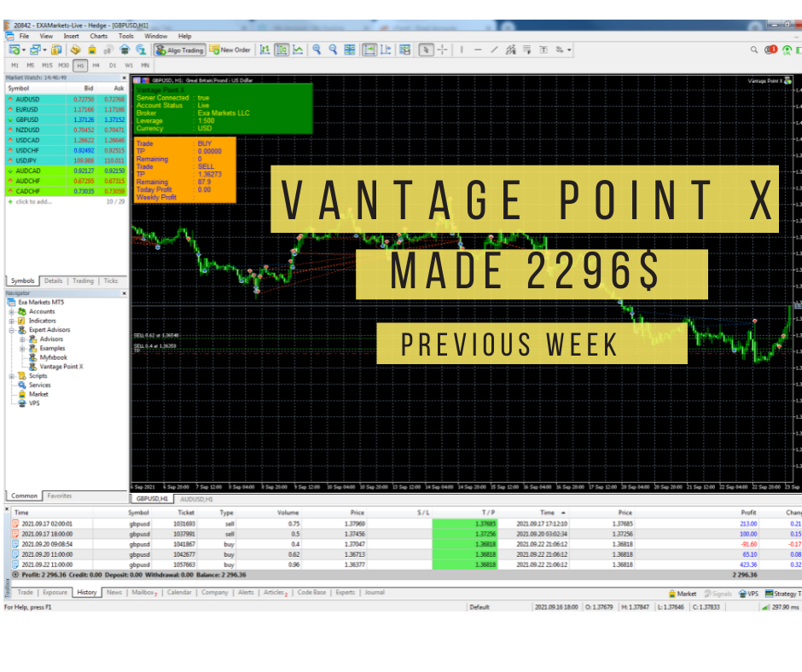Activate the crosshair cursor tool
Viewport: 802px width, 672px height.
tap(441, 50)
